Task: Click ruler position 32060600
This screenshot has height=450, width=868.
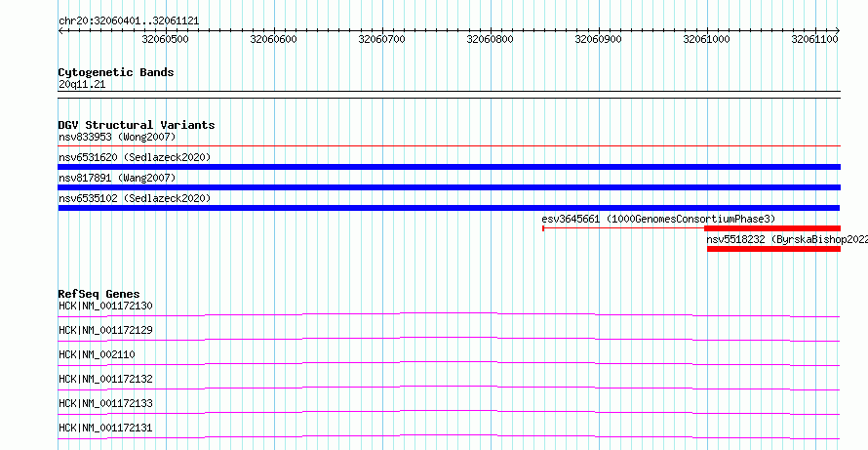Action: 273,39
